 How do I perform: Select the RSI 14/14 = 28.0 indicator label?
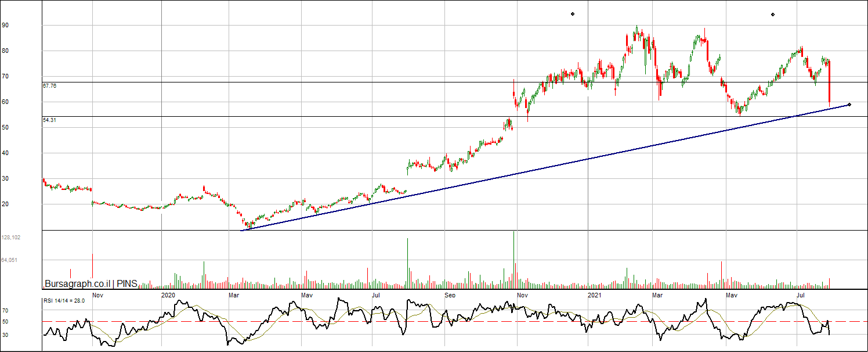[x=64, y=301]
